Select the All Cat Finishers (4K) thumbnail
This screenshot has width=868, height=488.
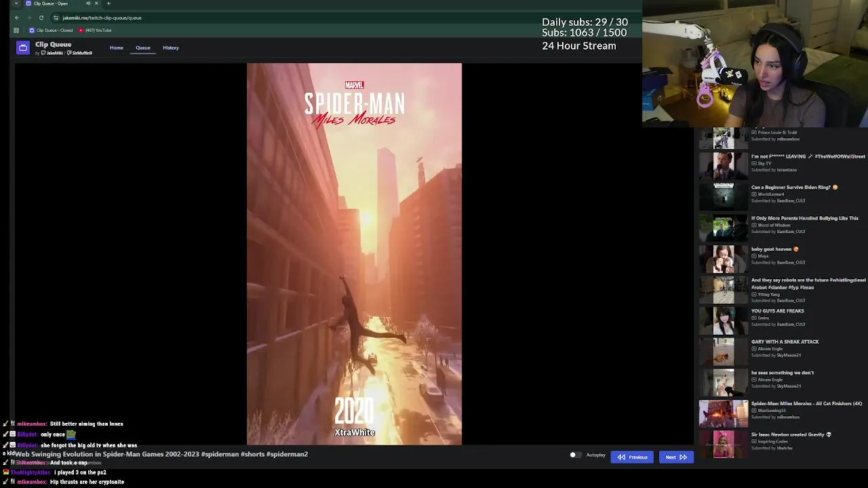coord(723,413)
